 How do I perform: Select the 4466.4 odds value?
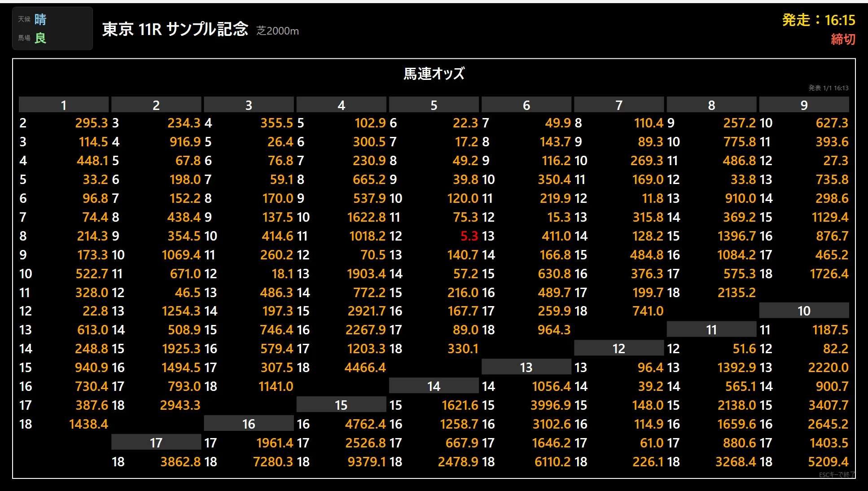coord(365,367)
